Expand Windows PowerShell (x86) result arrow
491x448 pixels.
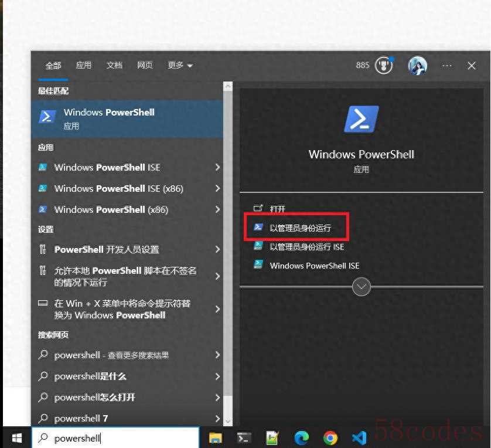[x=217, y=209]
